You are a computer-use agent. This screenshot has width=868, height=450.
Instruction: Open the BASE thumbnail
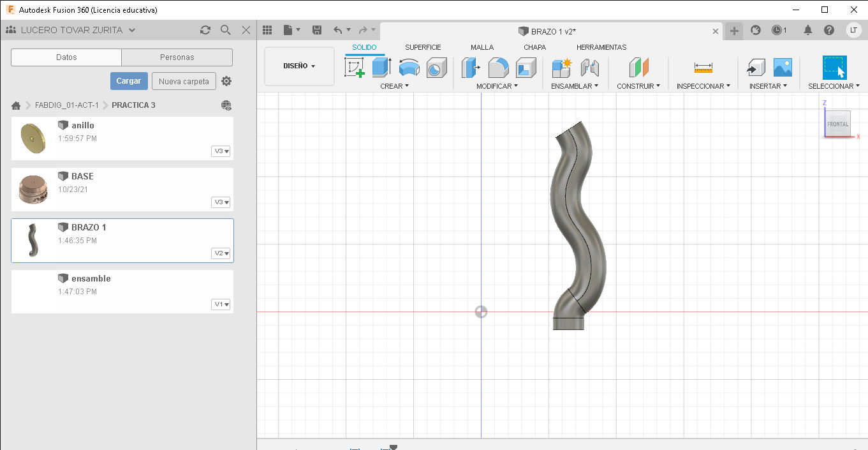point(33,190)
